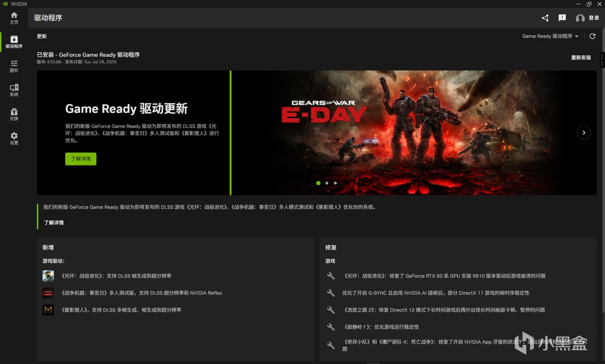
Task: Click the 新增 panel heading
Action: [48, 248]
